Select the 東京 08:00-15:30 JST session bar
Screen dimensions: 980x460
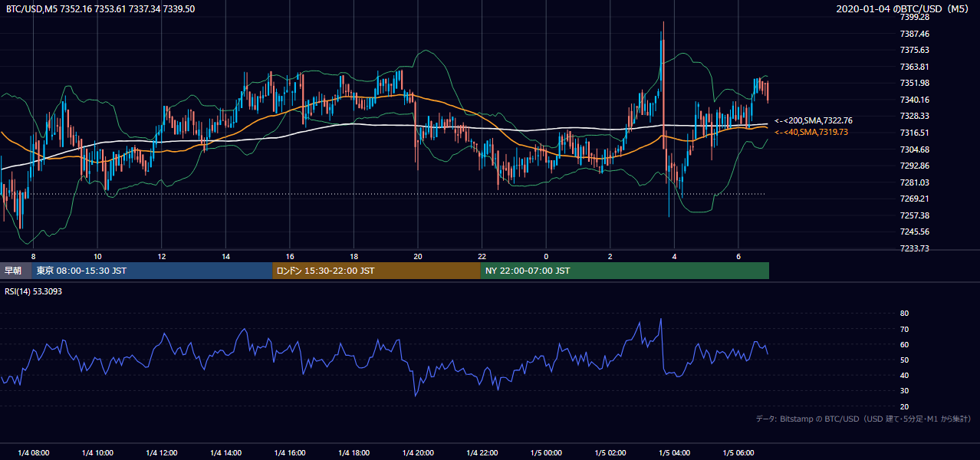152,271
